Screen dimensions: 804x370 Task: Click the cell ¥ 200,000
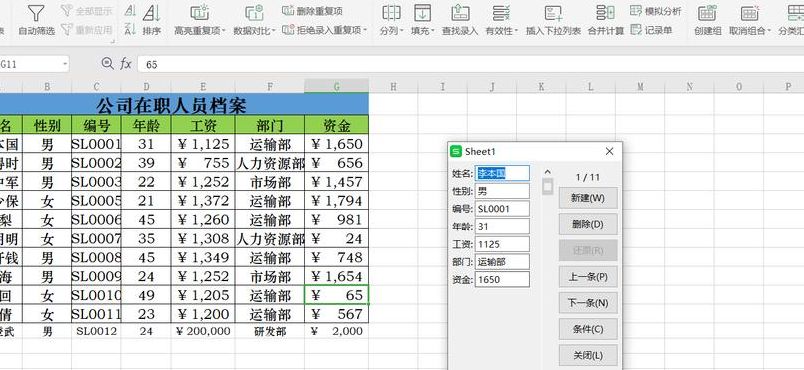coord(203,331)
